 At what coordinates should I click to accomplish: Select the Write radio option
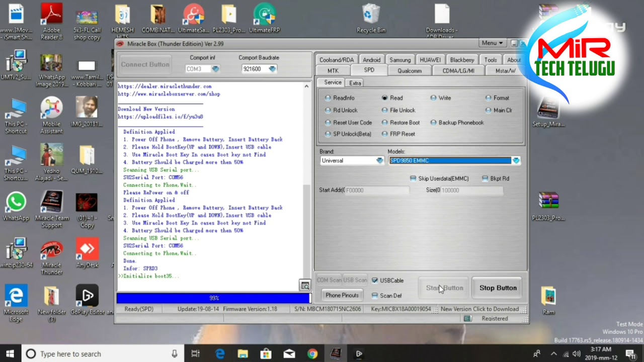coord(441,98)
